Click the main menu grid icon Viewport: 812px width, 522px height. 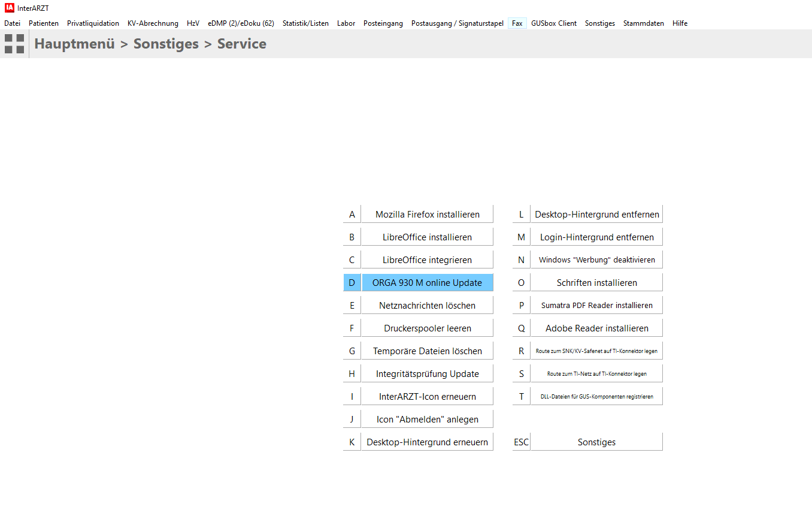pos(14,44)
